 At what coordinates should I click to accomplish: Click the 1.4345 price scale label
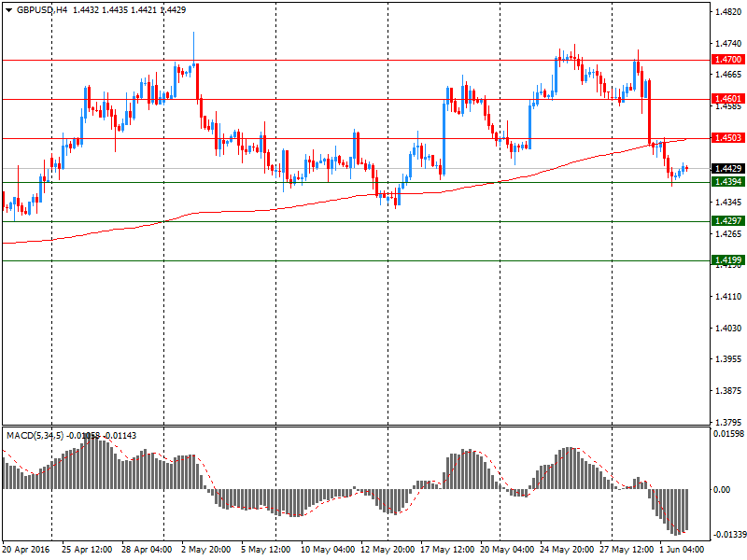click(x=728, y=203)
